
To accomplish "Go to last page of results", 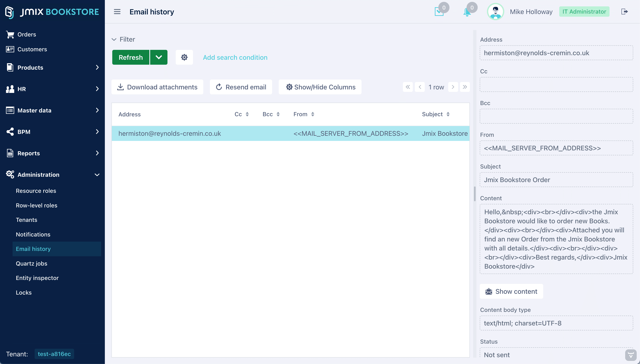I will pyautogui.click(x=465, y=87).
